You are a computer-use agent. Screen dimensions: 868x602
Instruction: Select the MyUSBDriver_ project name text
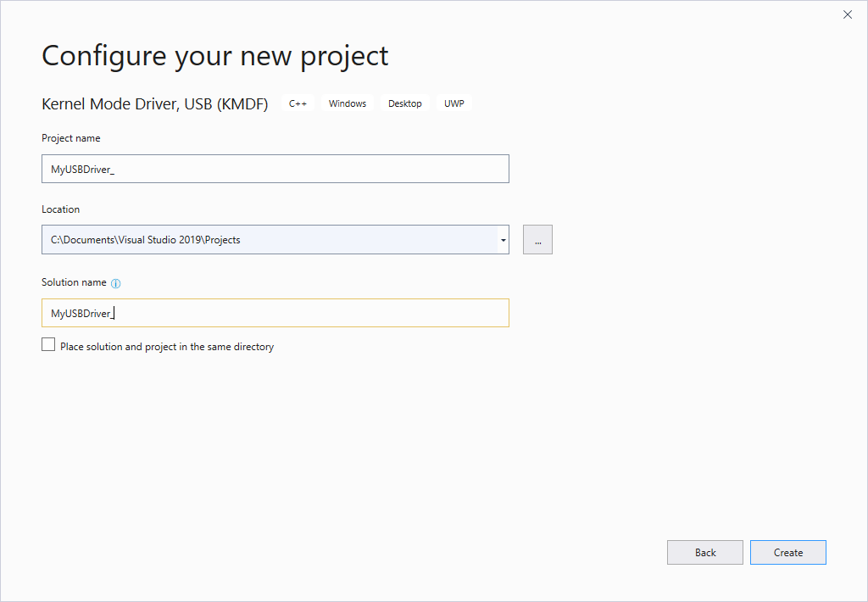(x=82, y=168)
